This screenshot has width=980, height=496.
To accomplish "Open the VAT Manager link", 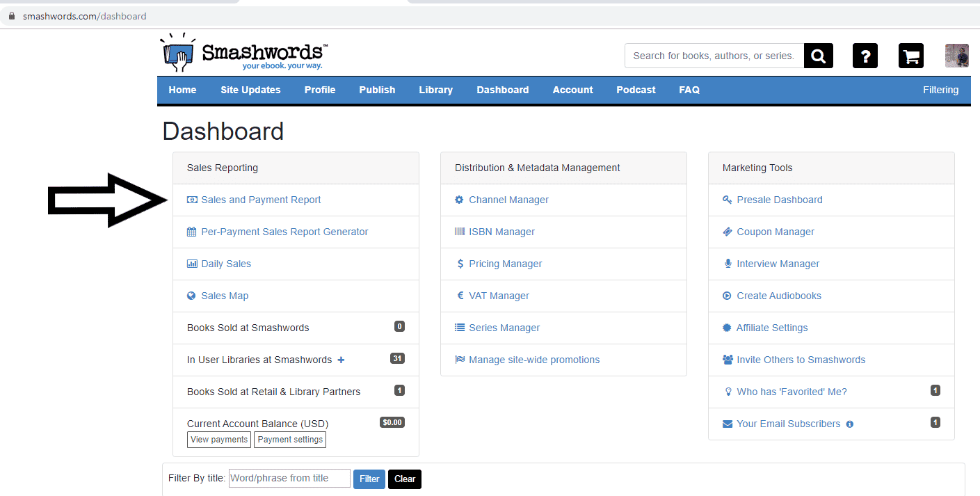I will pos(499,296).
